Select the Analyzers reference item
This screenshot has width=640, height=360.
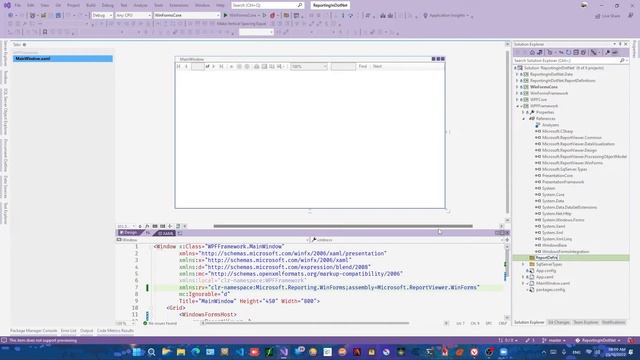pos(550,125)
